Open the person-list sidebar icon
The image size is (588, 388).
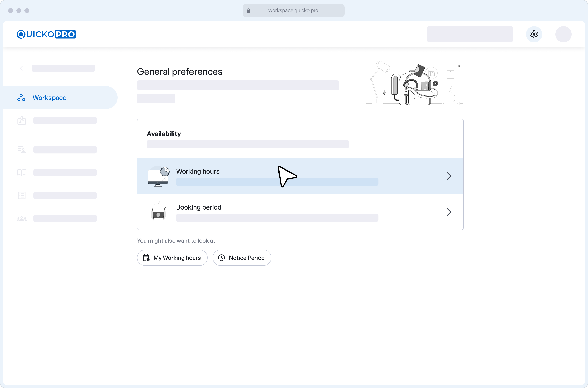coord(21,149)
